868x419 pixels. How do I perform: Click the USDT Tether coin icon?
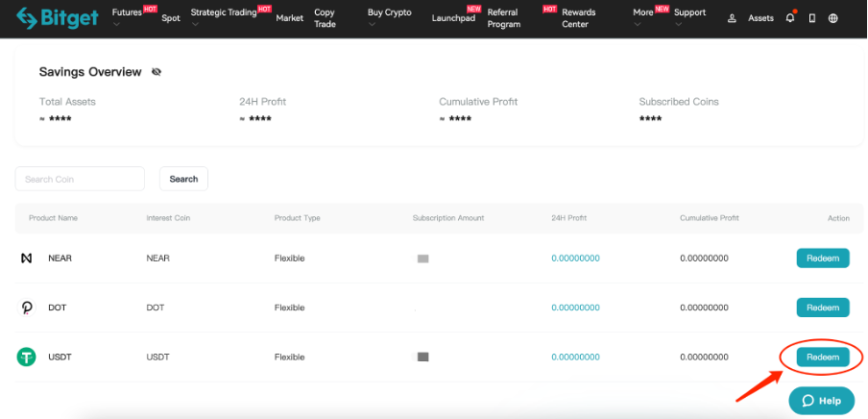(x=26, y=357)
